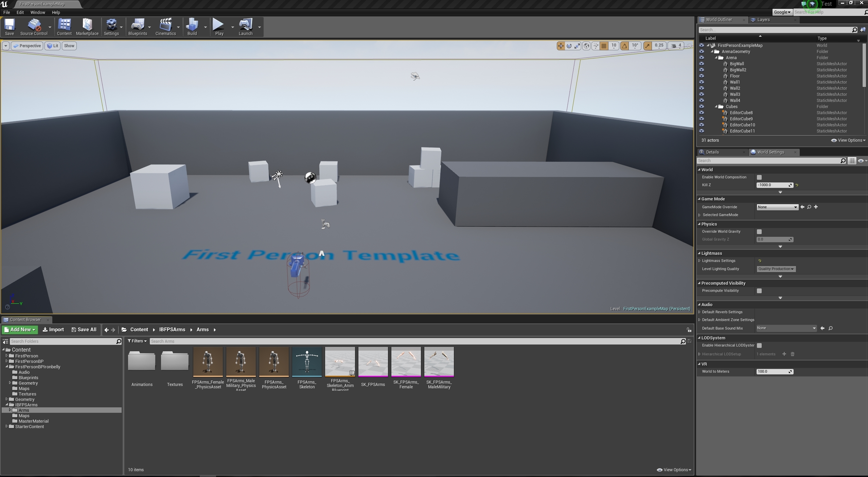Select the rotate gizmo viewport tool

click(569, 46)
